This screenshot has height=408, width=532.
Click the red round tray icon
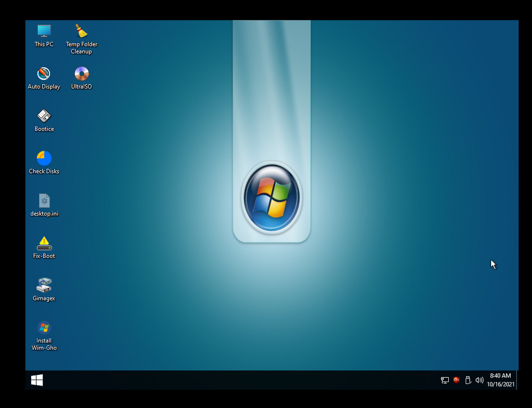tap(456, 380)
